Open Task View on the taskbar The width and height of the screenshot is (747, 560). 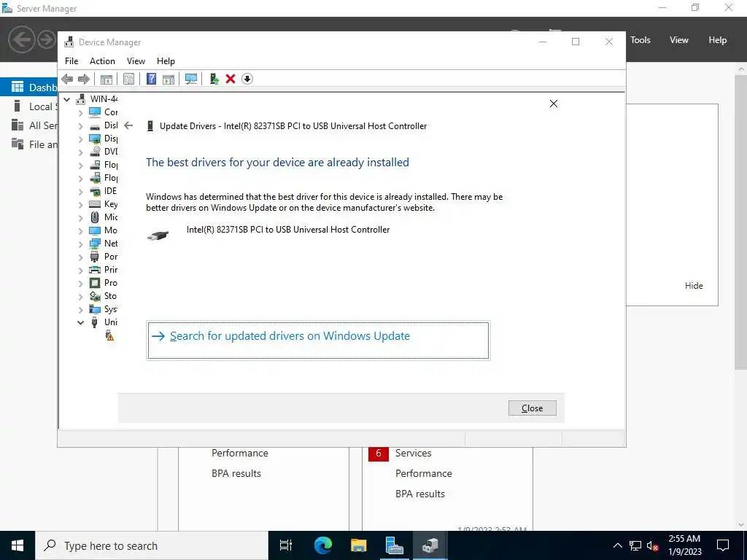pos(286,545)
